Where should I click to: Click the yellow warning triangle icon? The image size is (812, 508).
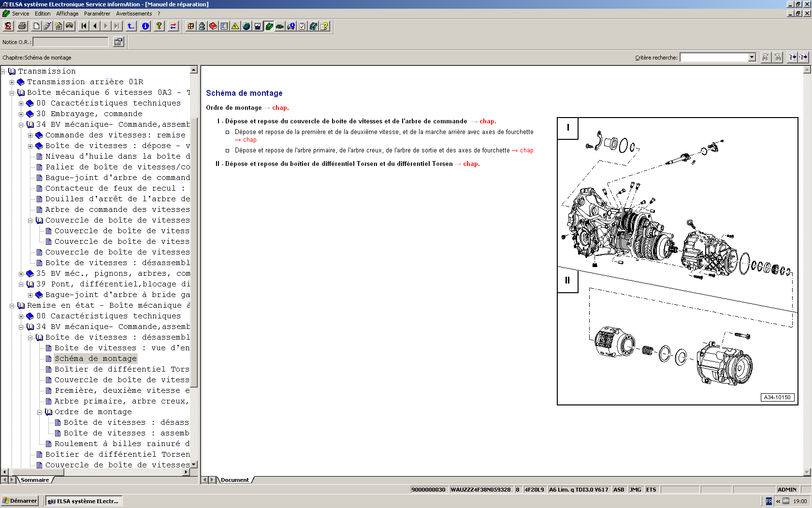click(235, 26)
